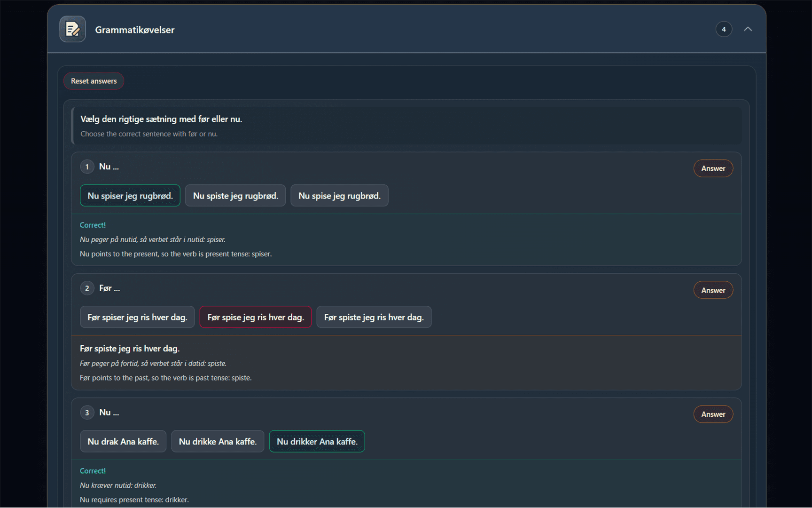The width and height of the screenshot is (812, 508).
Task: Pick 'Før spiste jeg ris hver dag.' option
Action: coord(374,317)
